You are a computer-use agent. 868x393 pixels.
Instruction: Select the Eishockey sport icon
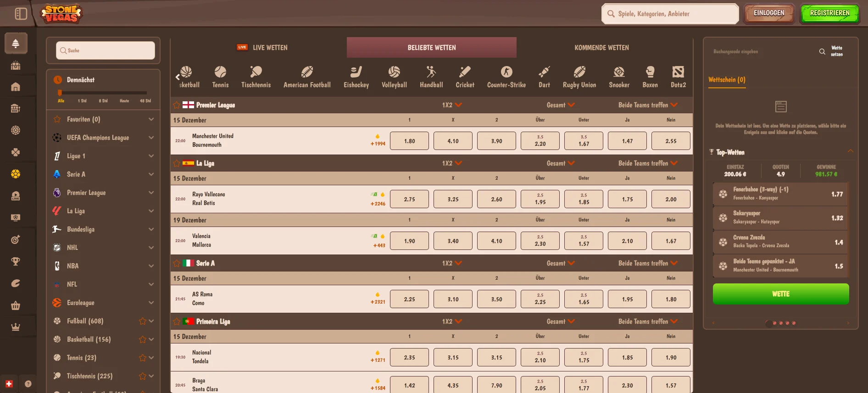(x=356, y=77)
